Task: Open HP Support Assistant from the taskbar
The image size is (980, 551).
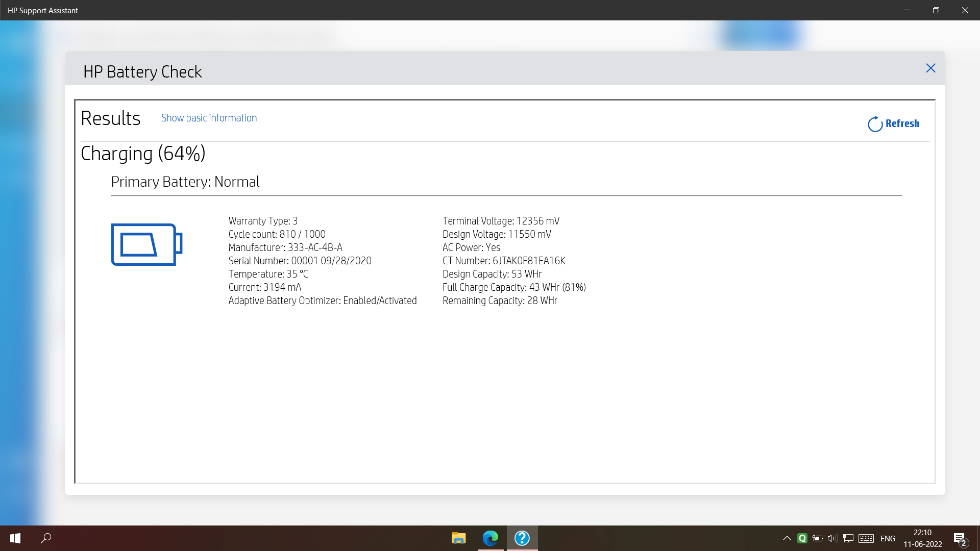Action: coord(522,538)
